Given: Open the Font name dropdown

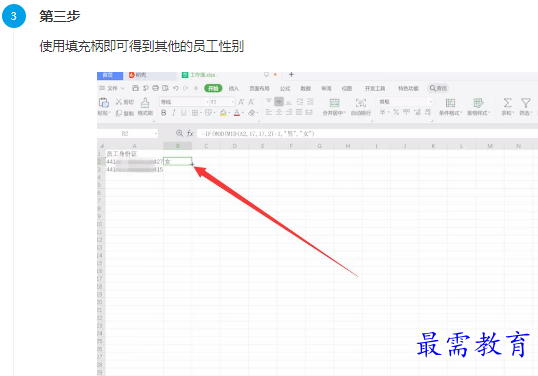Looking at the screenshot, I should 207,102.
